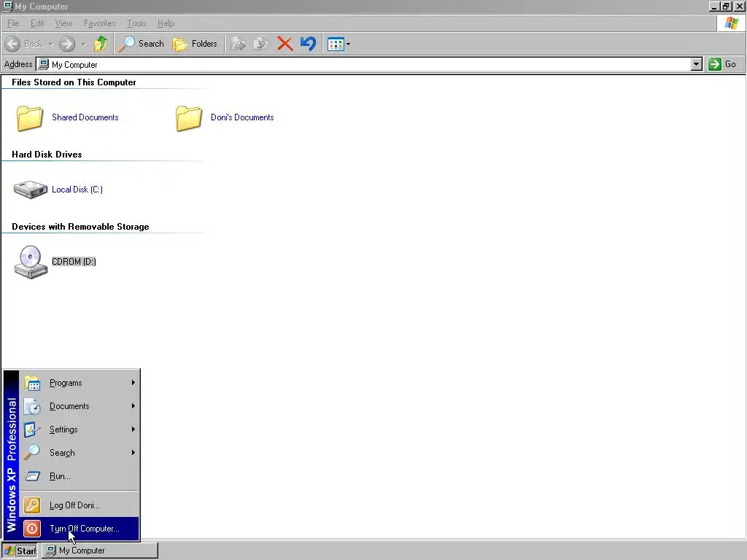Click the Start button
The width and height of the screenshot is (747, 560).
pos(20,551)
